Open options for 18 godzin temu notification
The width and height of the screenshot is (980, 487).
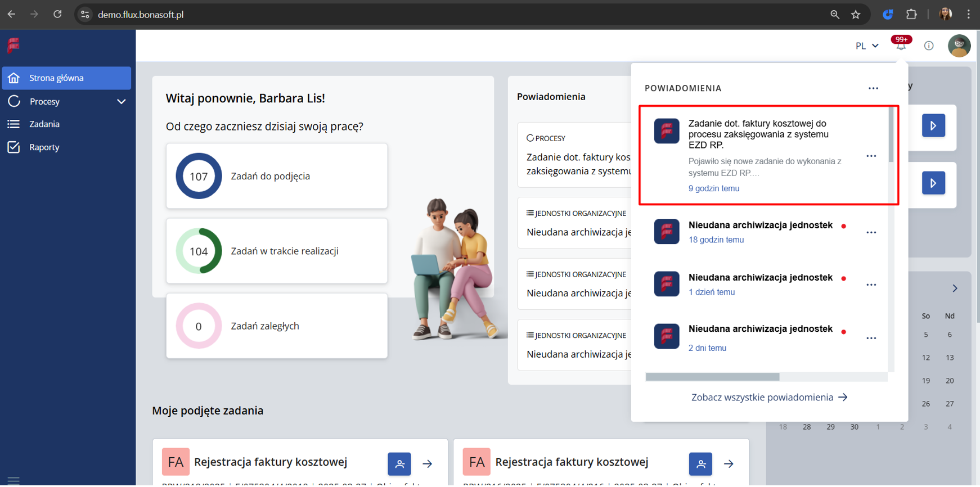[871, 233]
